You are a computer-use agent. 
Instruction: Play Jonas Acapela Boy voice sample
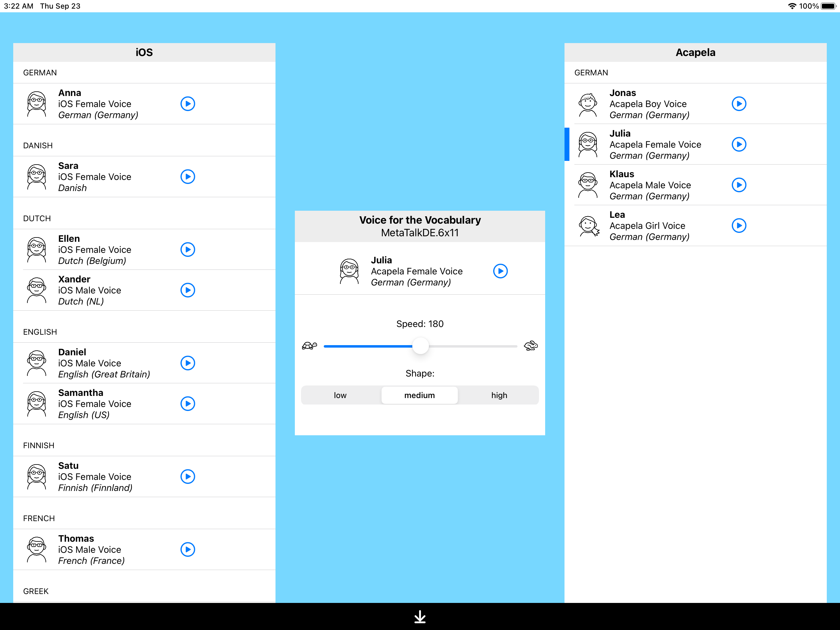pyautogui.click(x=739, y=104)
